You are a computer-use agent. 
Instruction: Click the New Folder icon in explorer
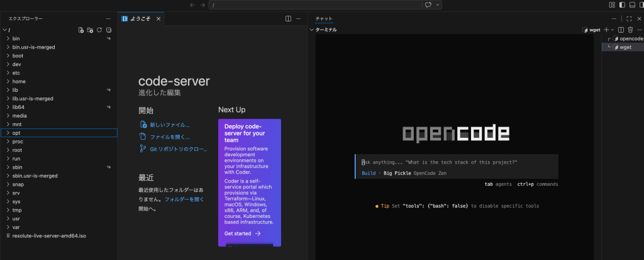tap(90, 30)
